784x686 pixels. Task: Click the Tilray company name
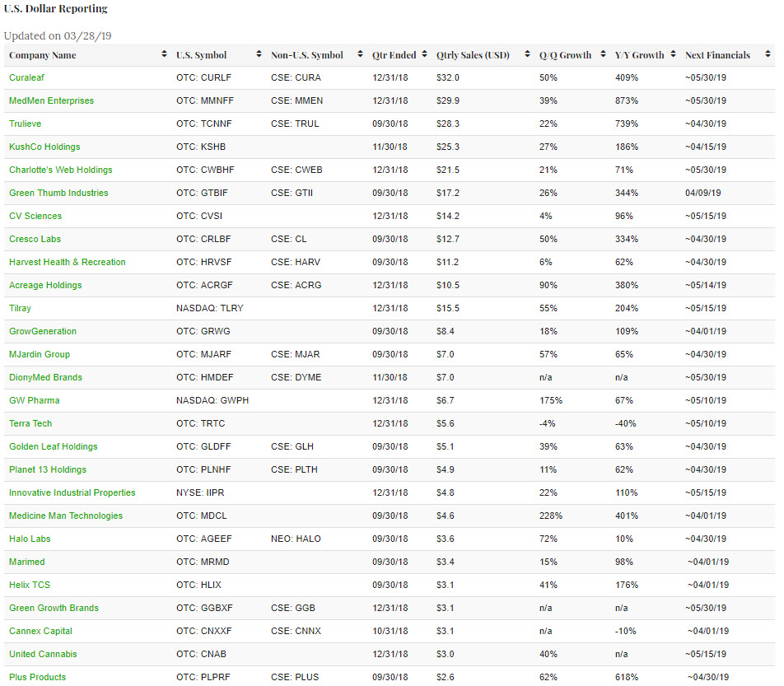20,308
